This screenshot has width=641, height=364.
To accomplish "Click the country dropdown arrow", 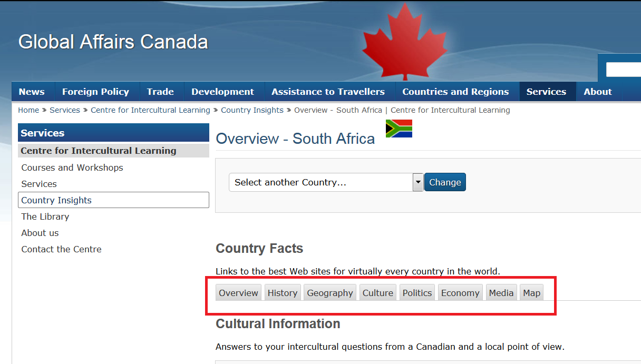I will (419, 182).
